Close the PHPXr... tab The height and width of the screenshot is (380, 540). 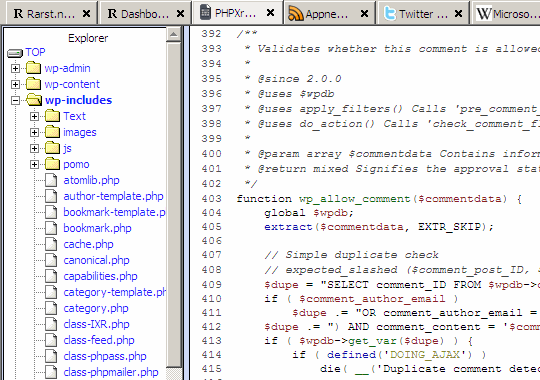tap(271, 13)
